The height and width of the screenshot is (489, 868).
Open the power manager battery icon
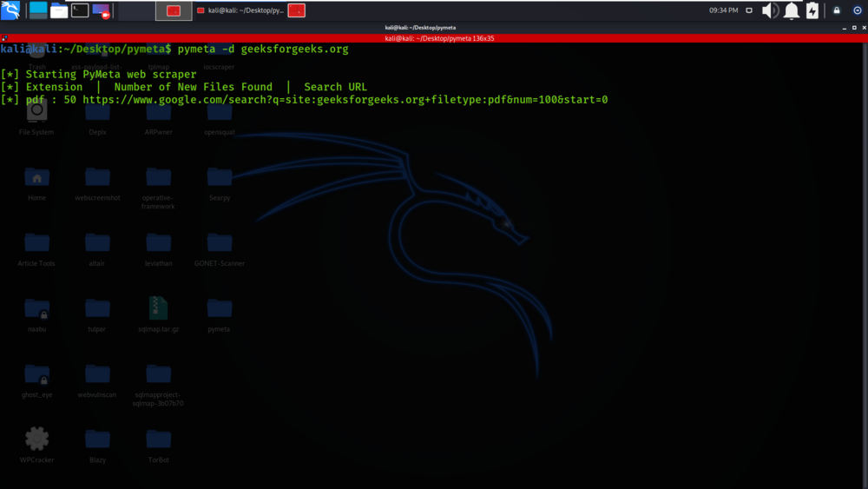click(812, 10)
